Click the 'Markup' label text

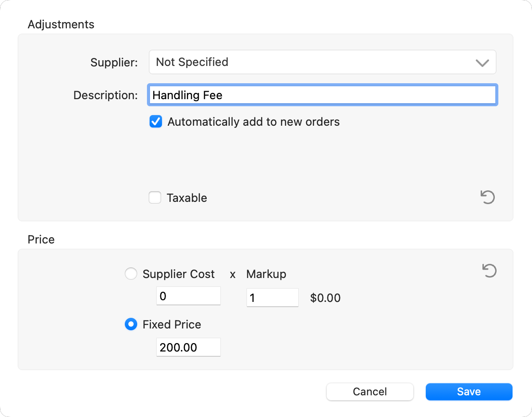[x=266, y=274]
